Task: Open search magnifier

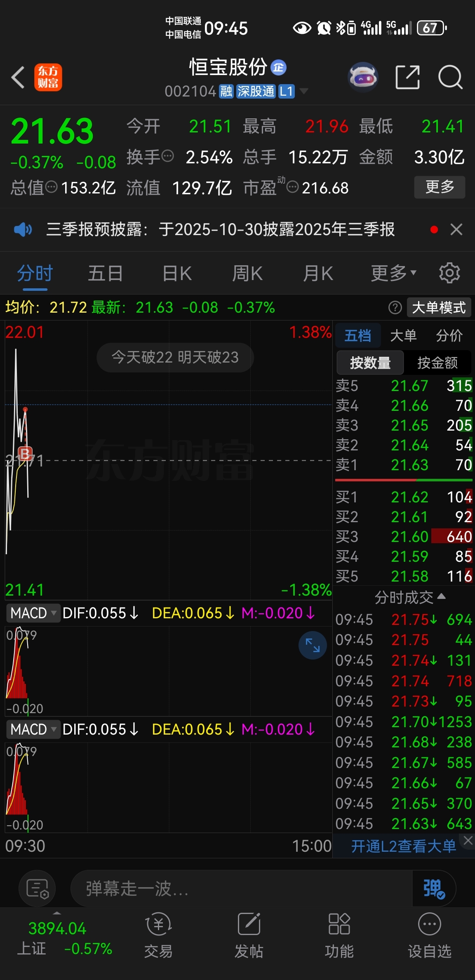Action: [x=450, y=77]
